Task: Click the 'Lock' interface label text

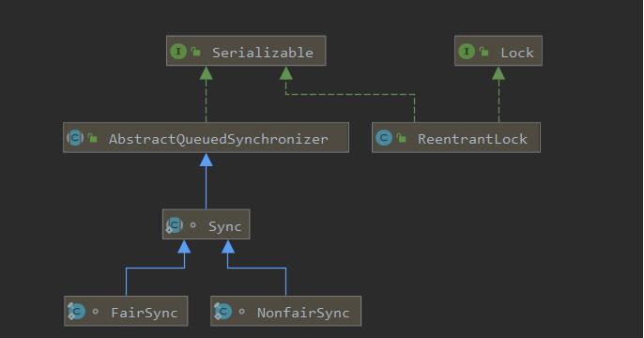Action: point(517,53)
